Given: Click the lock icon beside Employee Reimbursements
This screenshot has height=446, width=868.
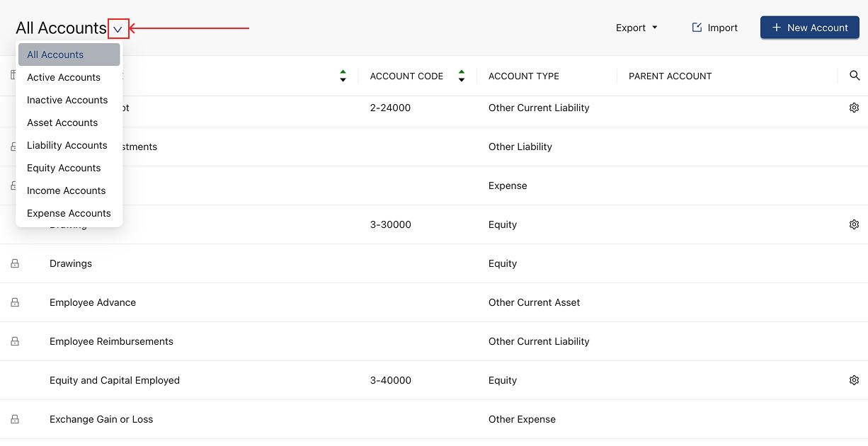Looking at the screenshot, I should tap(15, 341).
